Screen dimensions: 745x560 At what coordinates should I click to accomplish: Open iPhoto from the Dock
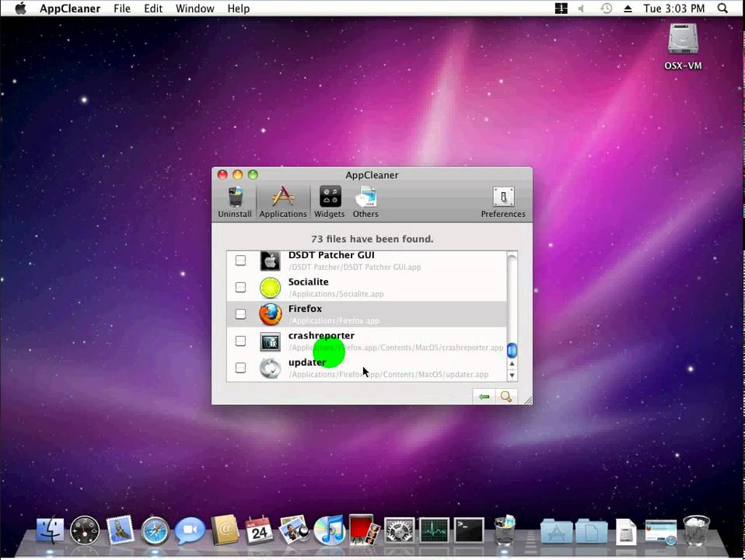294,530
